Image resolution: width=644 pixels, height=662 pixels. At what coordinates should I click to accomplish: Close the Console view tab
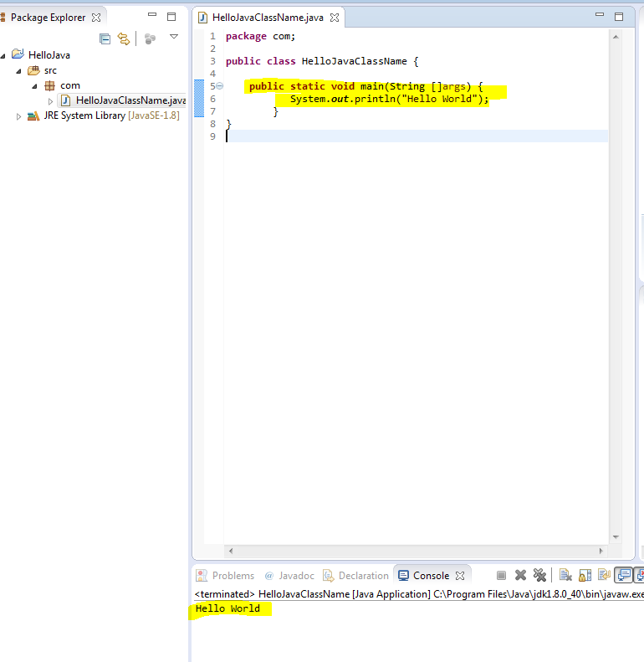[x=460, y=576]
